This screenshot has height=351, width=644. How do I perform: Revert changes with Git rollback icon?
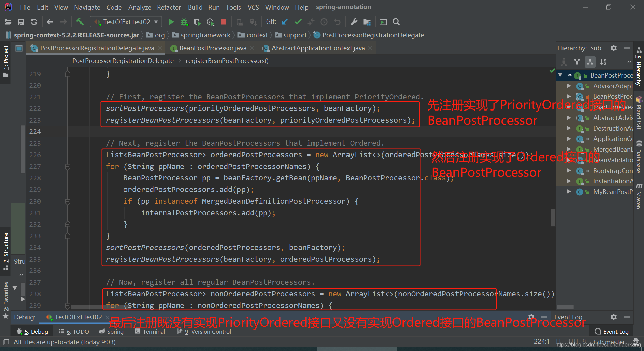pyautogui.click(x=337, y=22)
